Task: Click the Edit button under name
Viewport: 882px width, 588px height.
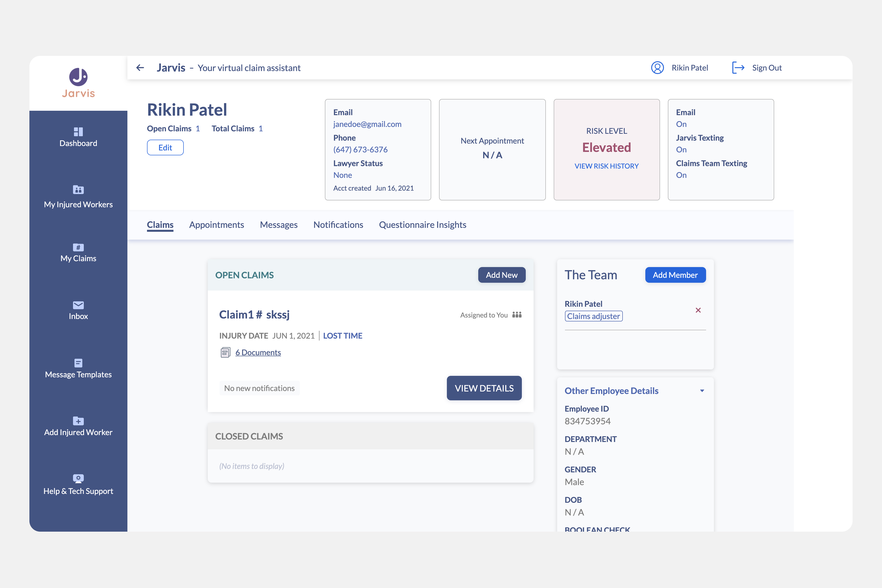Action: point(165,148)
